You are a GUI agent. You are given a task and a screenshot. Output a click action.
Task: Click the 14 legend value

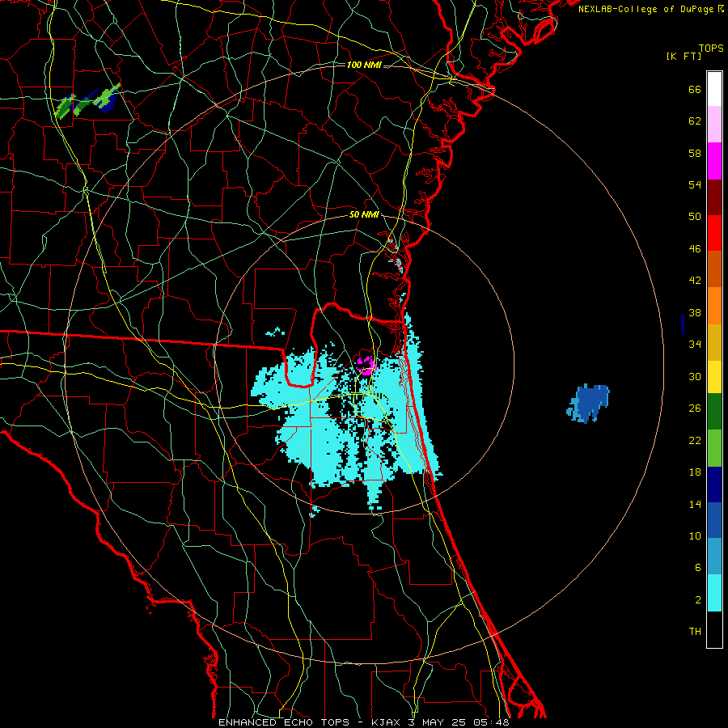click(695, 504)
